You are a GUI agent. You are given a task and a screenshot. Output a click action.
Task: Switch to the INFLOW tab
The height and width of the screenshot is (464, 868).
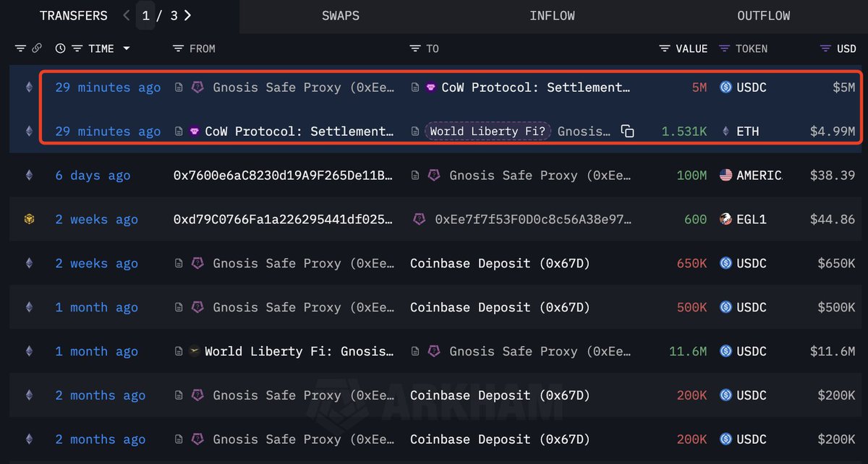pyautogui.click(x=553, y=15)
